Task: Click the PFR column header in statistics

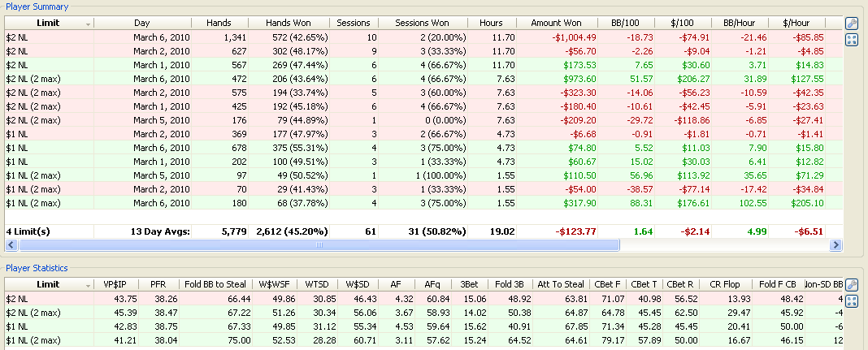Action: click(x=158, y=284)
